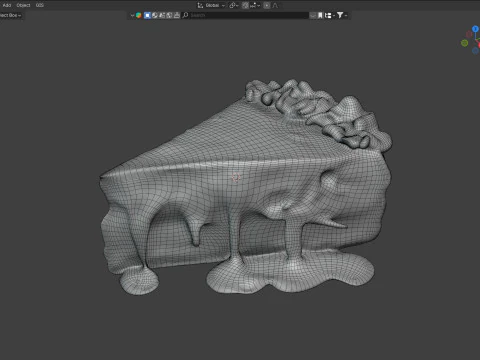Click the bookmark icon
Viewport: 480px width, 360px height.
tap(320, 15)
